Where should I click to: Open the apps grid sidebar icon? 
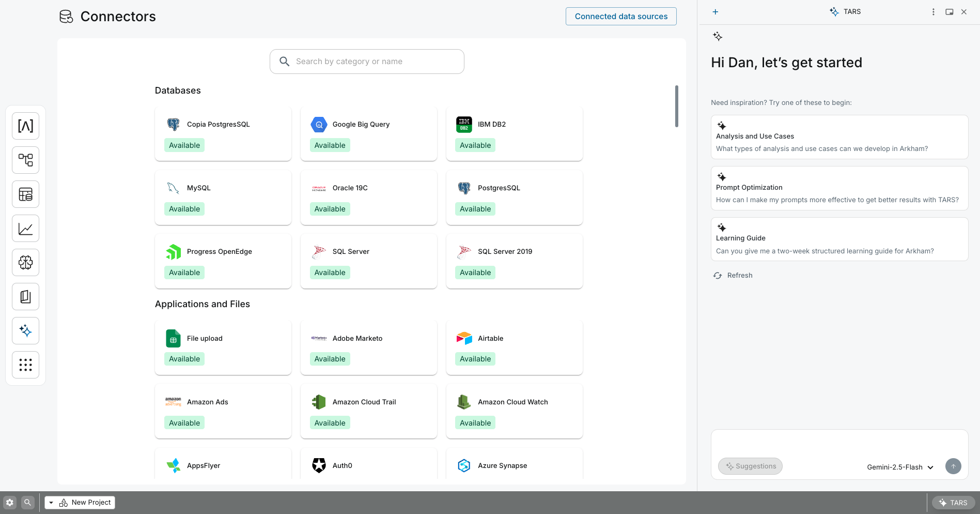25,365
